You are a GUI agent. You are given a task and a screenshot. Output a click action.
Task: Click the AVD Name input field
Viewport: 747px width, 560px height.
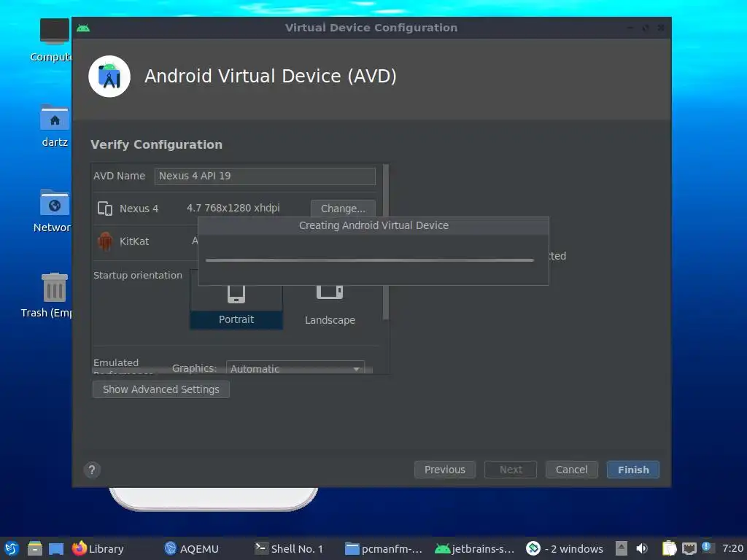click(x=265, y=176)
